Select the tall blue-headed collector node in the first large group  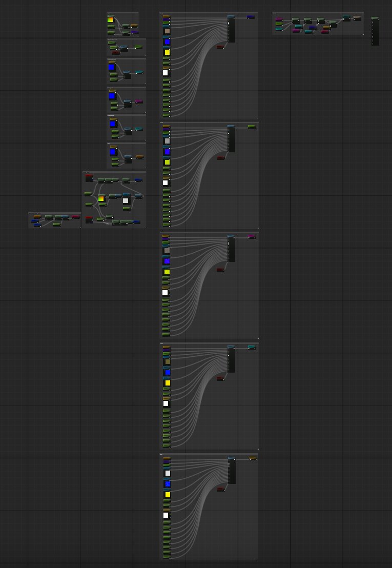tap(231, 29)
